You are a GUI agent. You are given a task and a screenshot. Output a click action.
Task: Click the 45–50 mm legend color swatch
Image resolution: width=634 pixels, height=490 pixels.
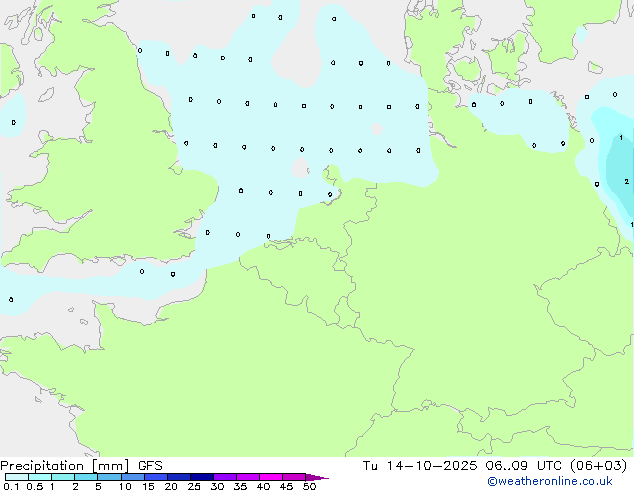click(x=294, y=477)
